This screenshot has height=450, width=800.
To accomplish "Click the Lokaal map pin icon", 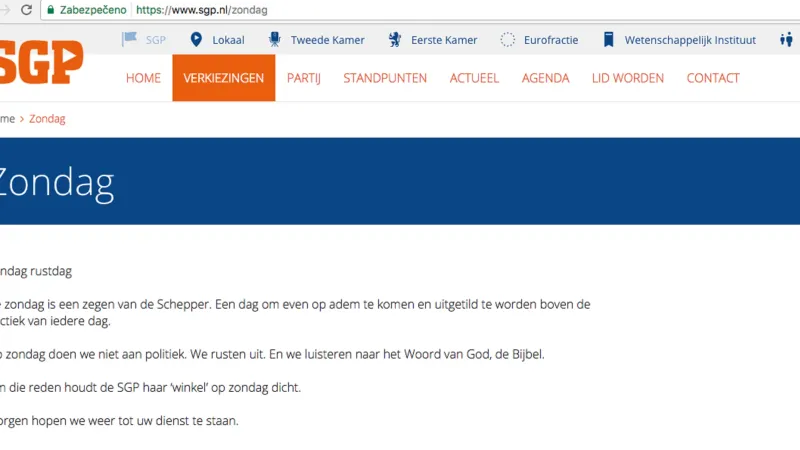I will (x=196, y=39).
